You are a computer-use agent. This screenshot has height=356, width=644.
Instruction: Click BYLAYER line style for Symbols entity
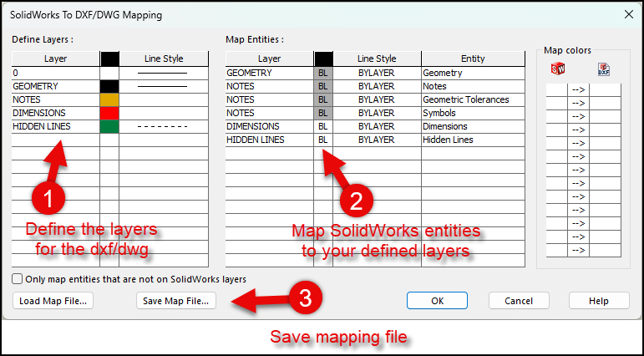pyautogui.click(x=377, y=113)
